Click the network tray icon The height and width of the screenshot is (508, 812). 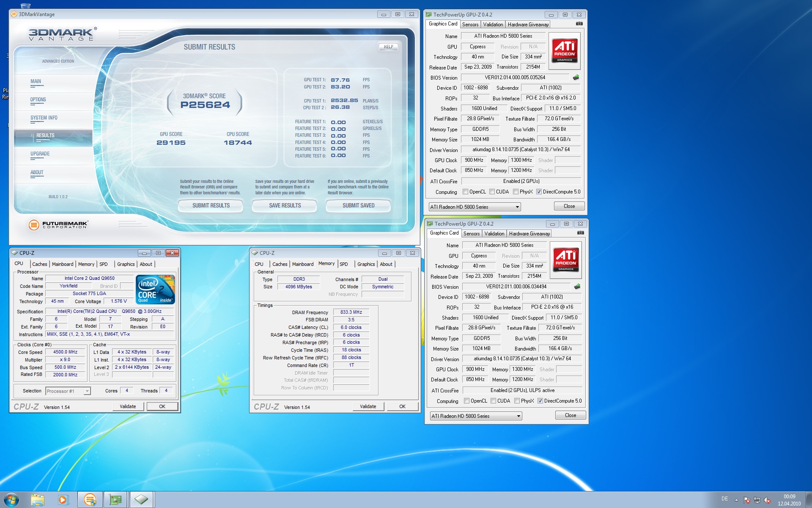point(757,500)
